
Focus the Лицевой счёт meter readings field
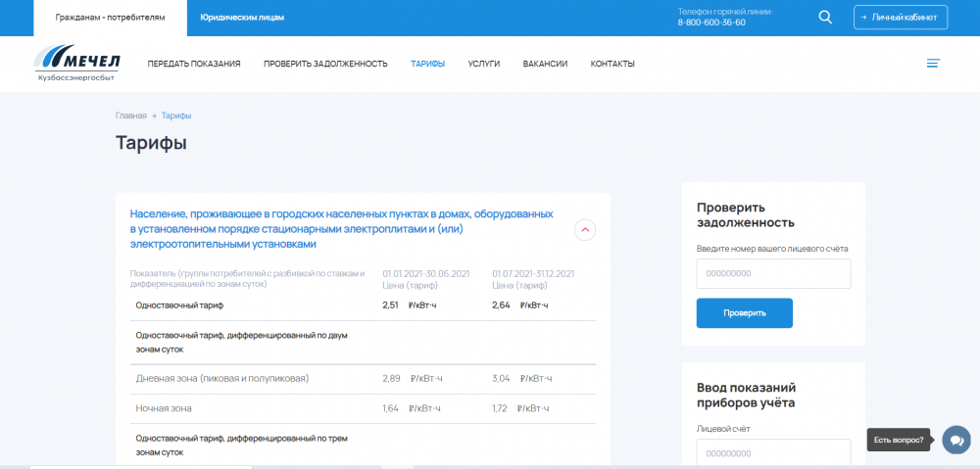coord(773,453)
